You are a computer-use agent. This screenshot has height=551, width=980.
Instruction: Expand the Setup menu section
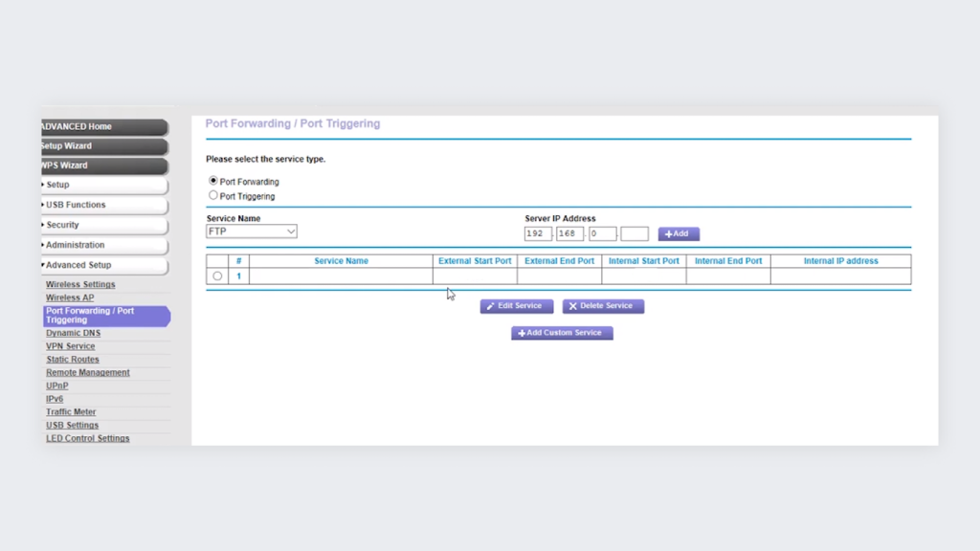click(x=103, y=185)
